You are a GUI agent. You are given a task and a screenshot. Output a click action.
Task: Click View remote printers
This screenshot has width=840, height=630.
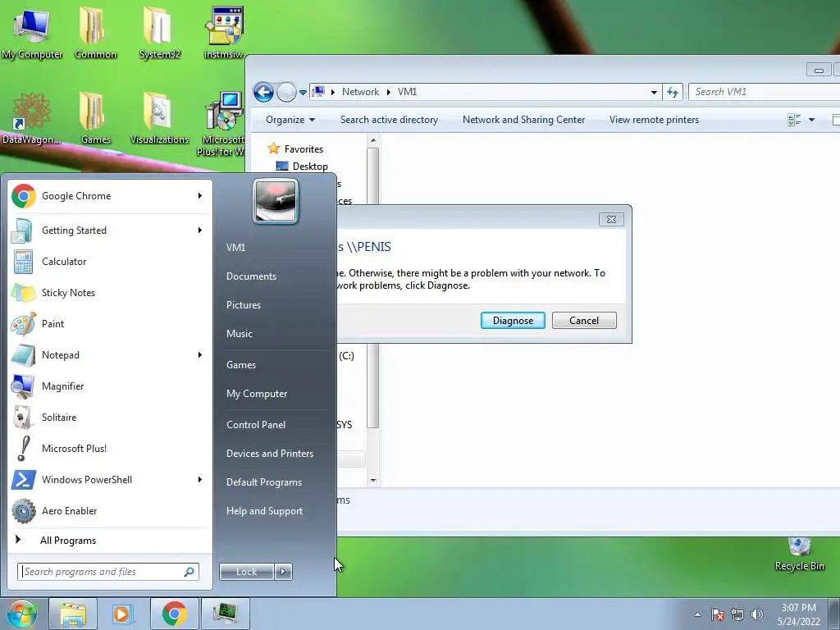tap(654, 120)
